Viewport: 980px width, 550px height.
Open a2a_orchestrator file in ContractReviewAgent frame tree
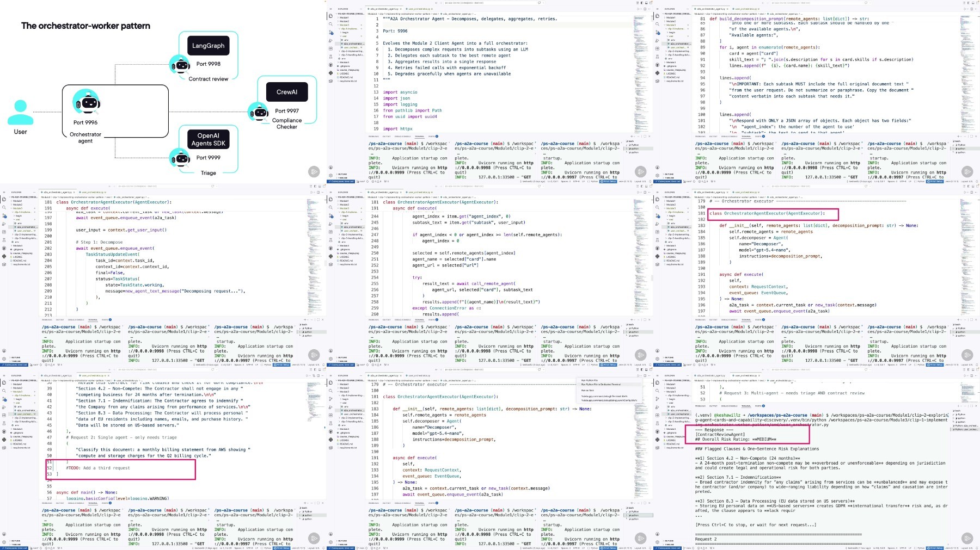pyautogui.click(x=681, y=410)
